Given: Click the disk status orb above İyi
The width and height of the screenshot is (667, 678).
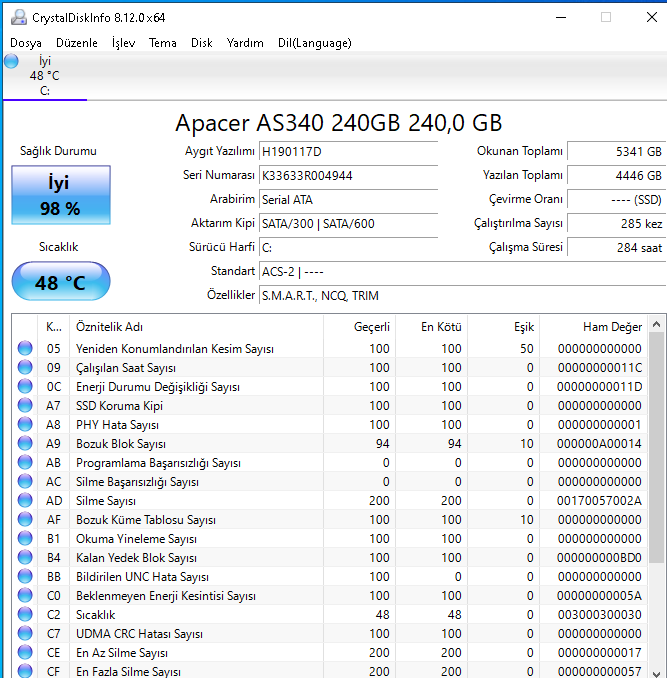Looking at the screenshot, I should pyautogui.click(x=11, y=61).
